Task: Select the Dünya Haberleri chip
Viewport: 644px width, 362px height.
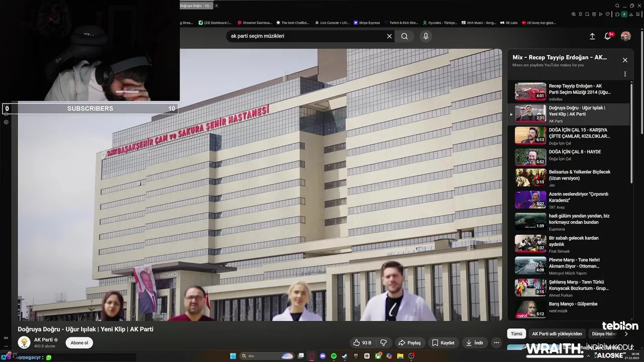Action: tap(604, 334)
